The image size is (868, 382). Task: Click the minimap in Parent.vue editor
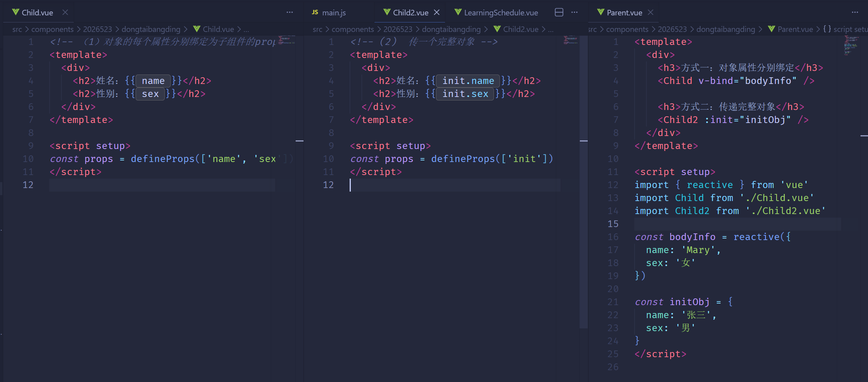851,45
